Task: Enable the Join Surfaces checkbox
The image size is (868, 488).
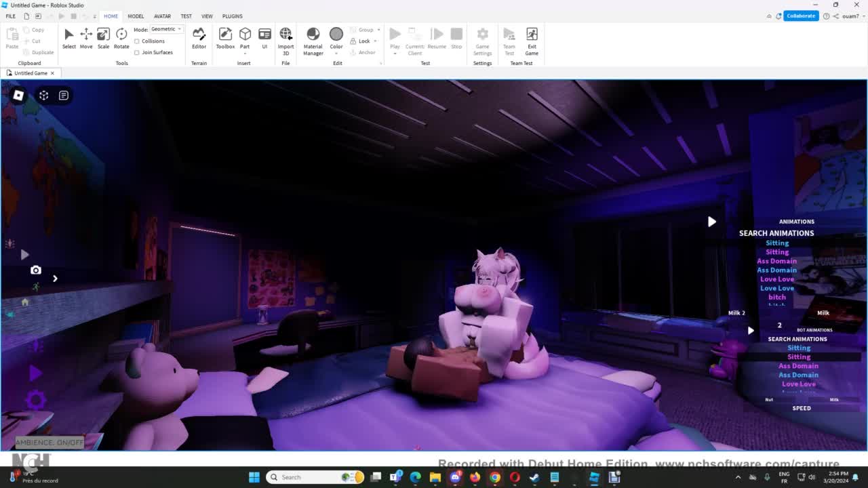Action: pos(137,52)
